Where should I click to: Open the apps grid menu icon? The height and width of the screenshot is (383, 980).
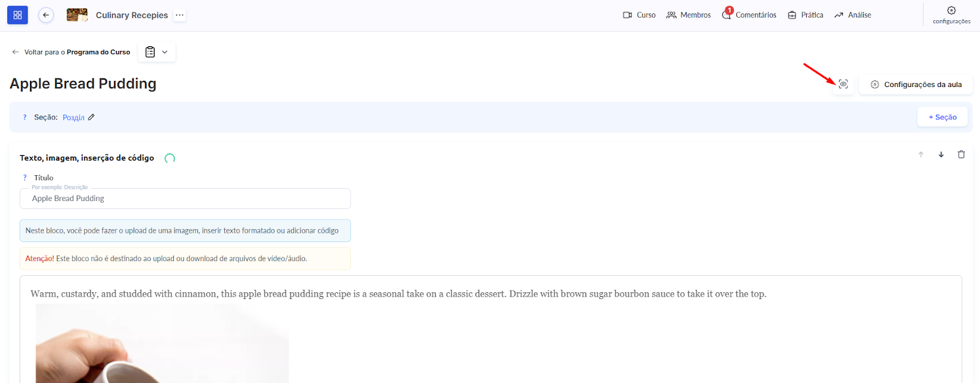[x=17, y=15]
